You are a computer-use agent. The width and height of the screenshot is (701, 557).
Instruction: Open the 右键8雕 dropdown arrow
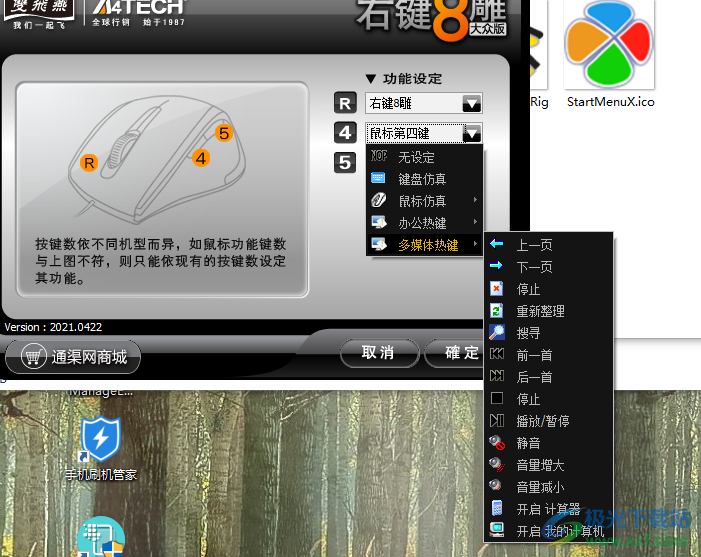click(x=472, y=103)
